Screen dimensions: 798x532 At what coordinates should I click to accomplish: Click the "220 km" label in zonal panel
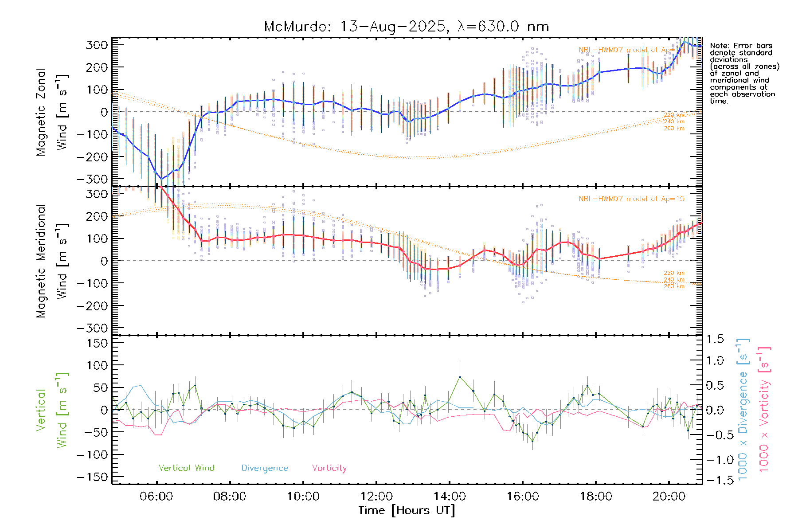(x=674, y=115)
